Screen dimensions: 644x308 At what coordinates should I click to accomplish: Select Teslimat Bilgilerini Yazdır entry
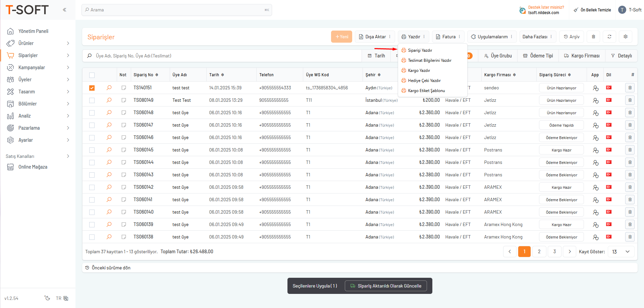pyautogui.click(x=432, y=60)
